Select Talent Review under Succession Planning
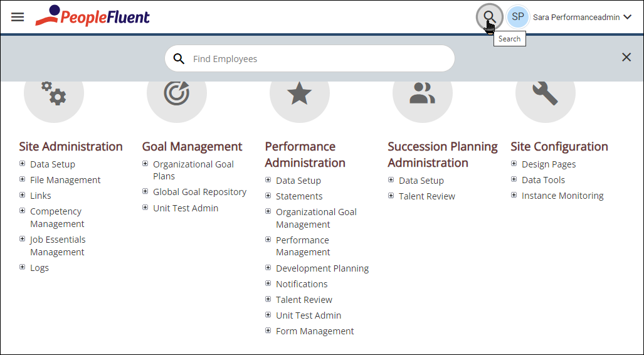This screenshot has height=355, width=644. coord(427,196)
